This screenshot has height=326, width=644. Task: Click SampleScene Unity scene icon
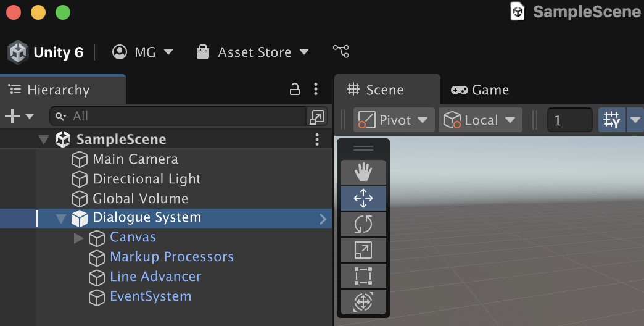pos(63,140)
